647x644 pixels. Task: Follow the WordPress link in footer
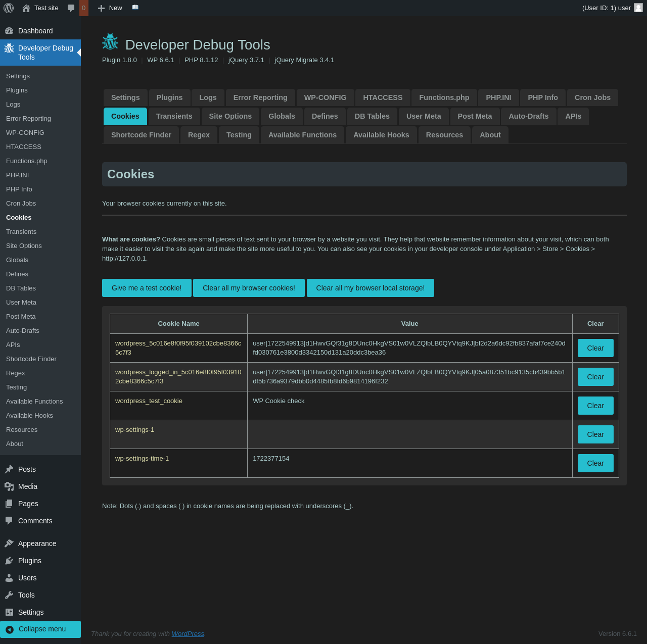click(x=188, y=634)
